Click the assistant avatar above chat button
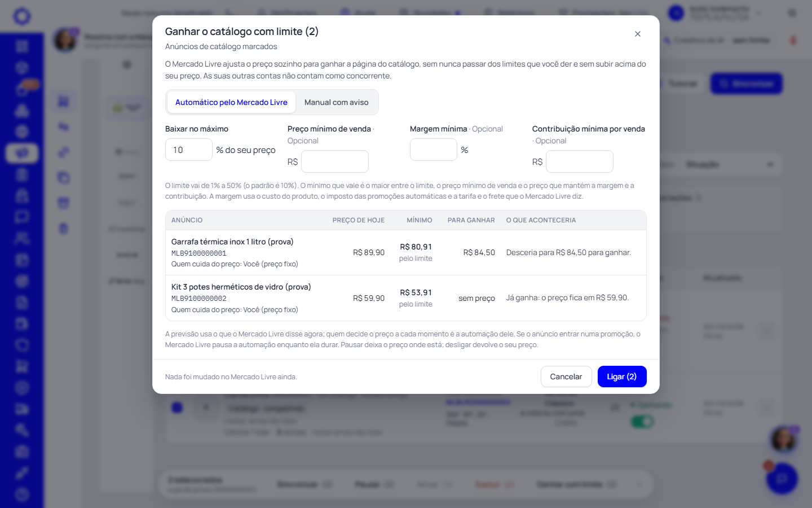Viewport: 812px width, 508px height. 783,439
